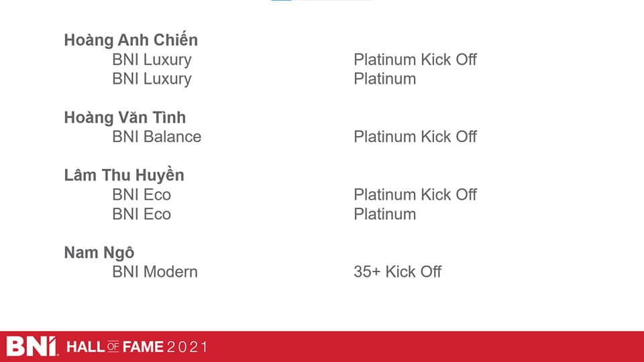The width and height of the screenshot is (644, 362).
Task: Click the BNI Modern chapter entry
Action: [155, 271]
